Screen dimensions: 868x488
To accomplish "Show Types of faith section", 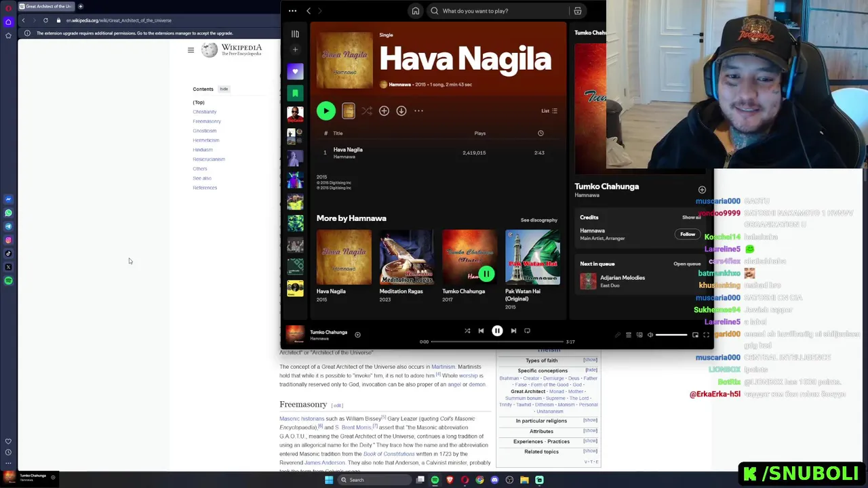I will [x=590, y=360].
